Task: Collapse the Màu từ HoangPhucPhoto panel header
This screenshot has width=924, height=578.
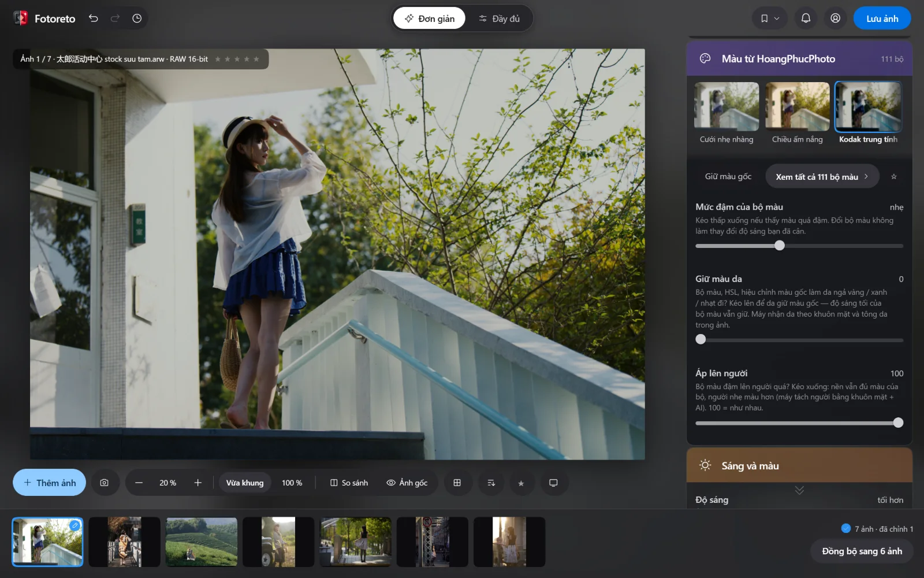Action: [799, 58]
